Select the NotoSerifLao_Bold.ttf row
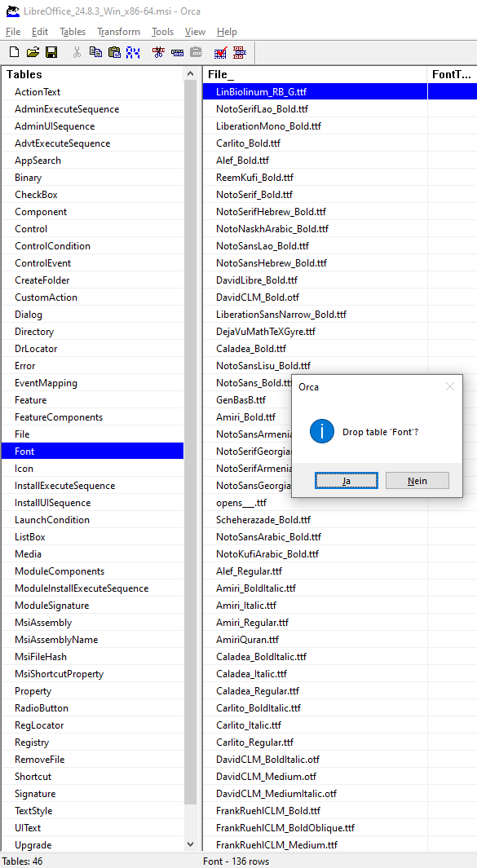This screenshot has height=868, width=477. [x=339, y=109]
